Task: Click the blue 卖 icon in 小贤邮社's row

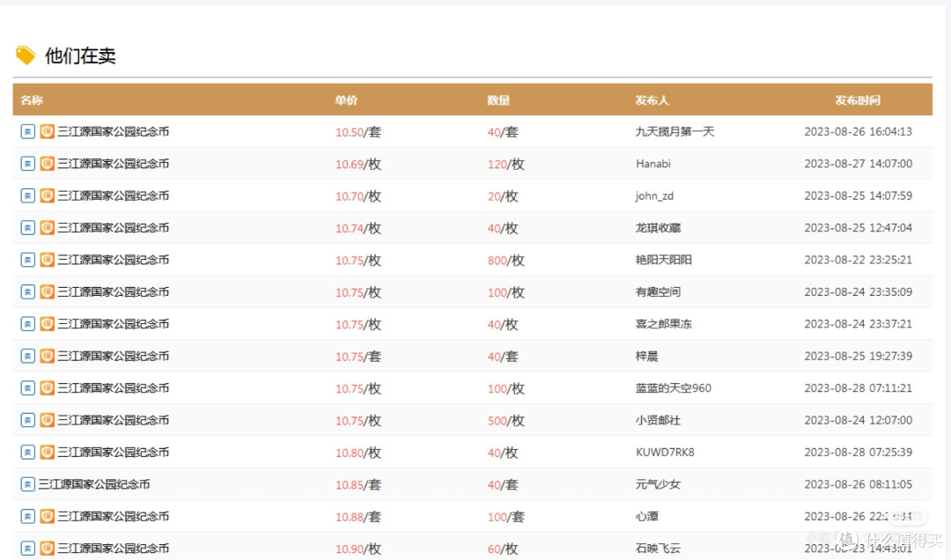Action: [28, 421]
